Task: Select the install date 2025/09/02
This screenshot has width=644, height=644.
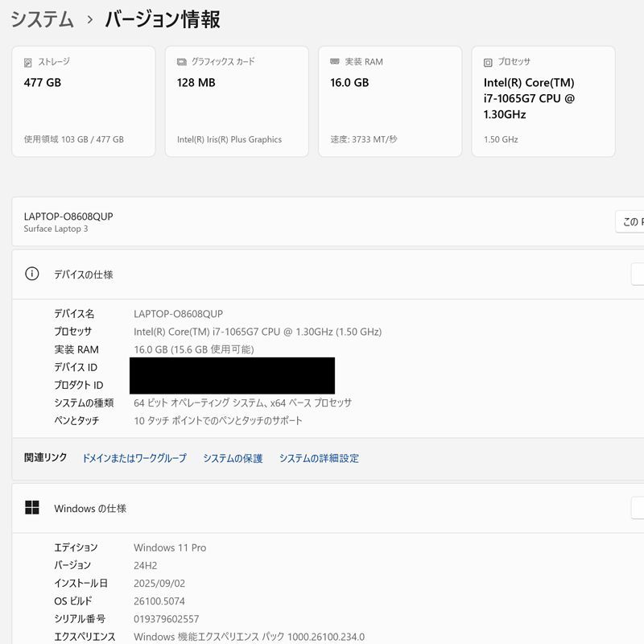Action: 159,583
